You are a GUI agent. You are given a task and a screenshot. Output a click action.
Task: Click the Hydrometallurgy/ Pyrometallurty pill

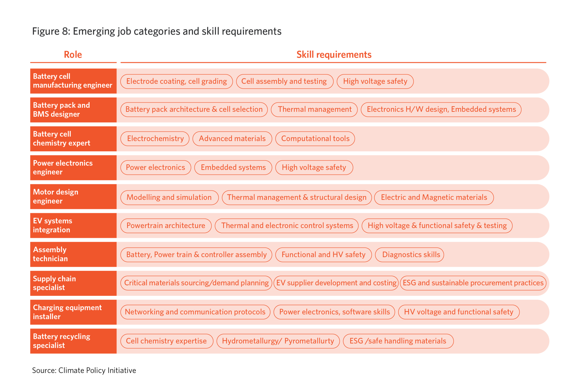pyautogui.click(x=278, y=341)
